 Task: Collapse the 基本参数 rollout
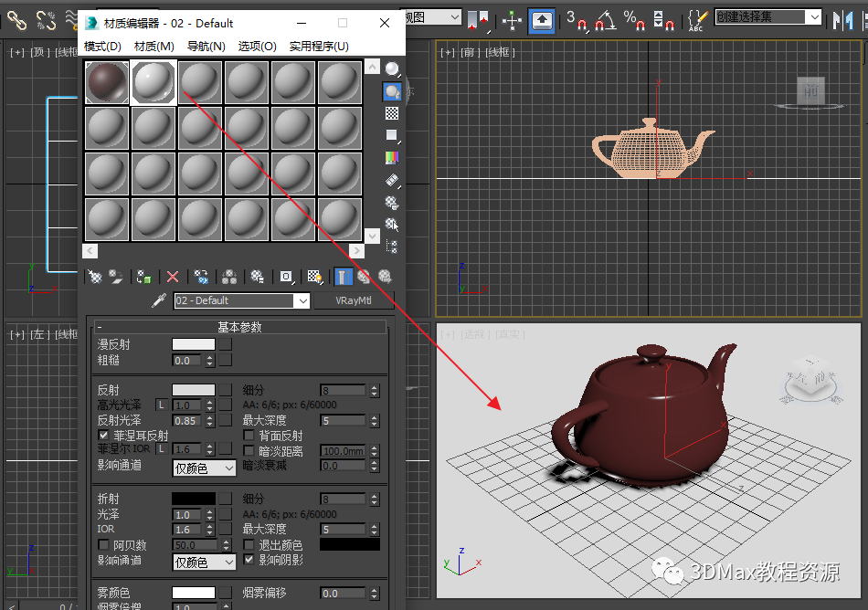click(241, 327)
